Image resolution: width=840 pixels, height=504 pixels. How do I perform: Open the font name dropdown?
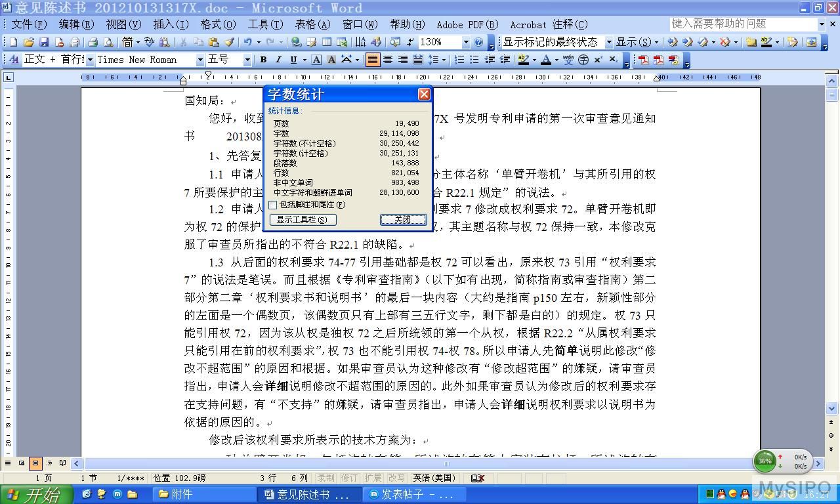(200, 60)
